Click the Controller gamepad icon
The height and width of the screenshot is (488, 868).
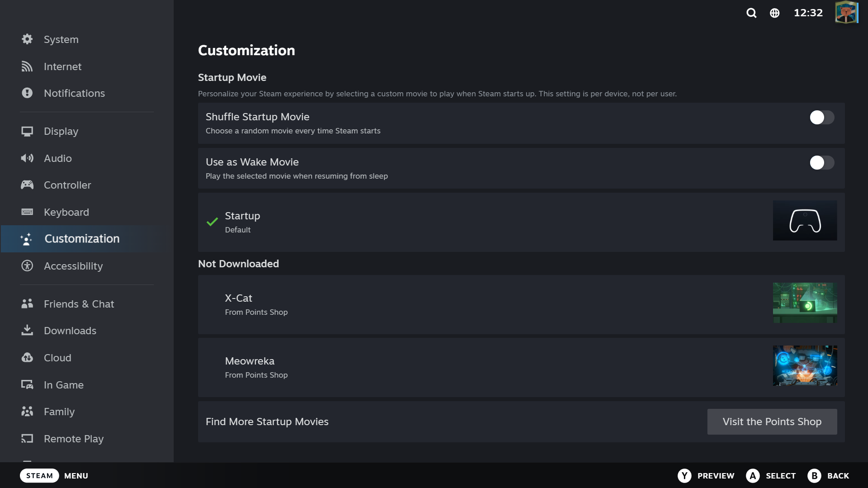27,185
